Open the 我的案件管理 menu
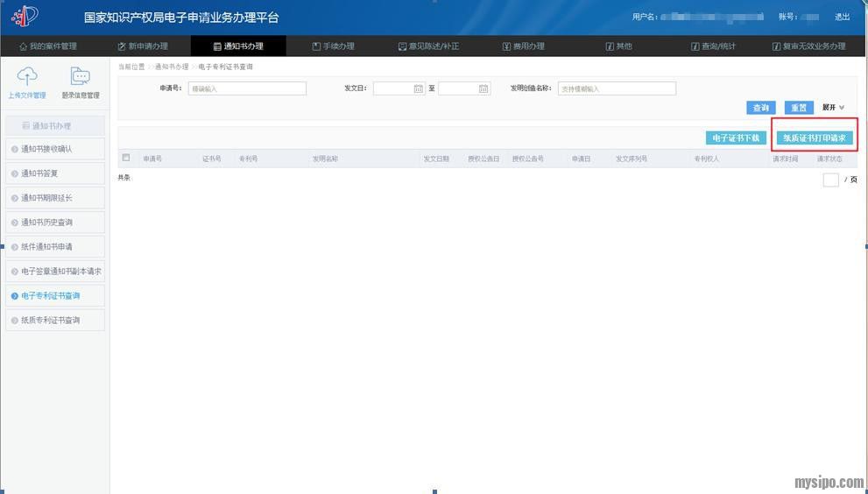The image size is (868, 494). coord(48,46)
